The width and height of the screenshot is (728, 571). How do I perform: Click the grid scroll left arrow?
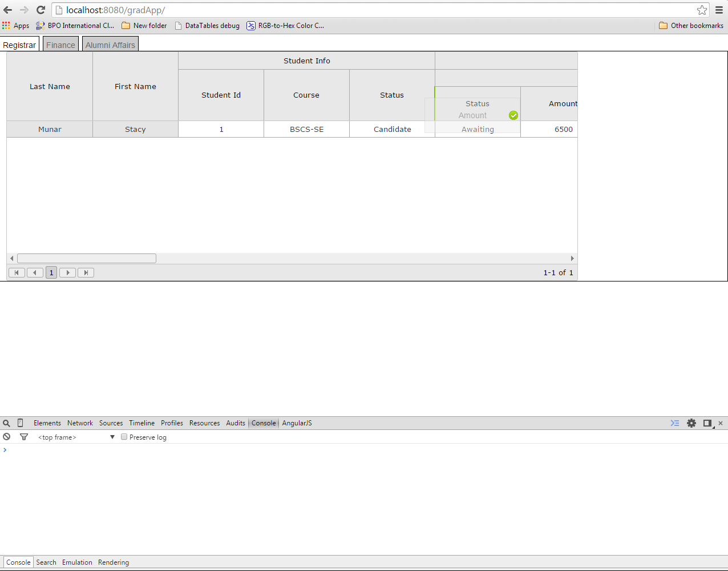pyautogui.click(x=12, y=258)
